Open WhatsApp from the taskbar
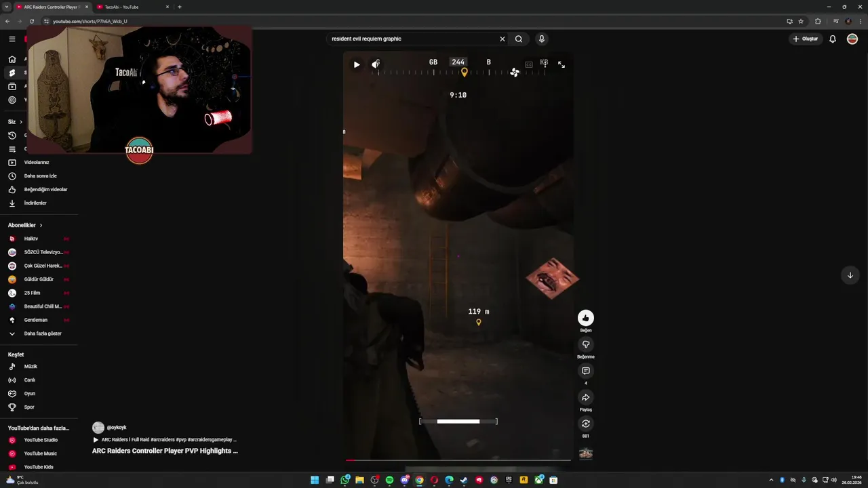Viewport: 868px width, 488px height. click(345, 480)
